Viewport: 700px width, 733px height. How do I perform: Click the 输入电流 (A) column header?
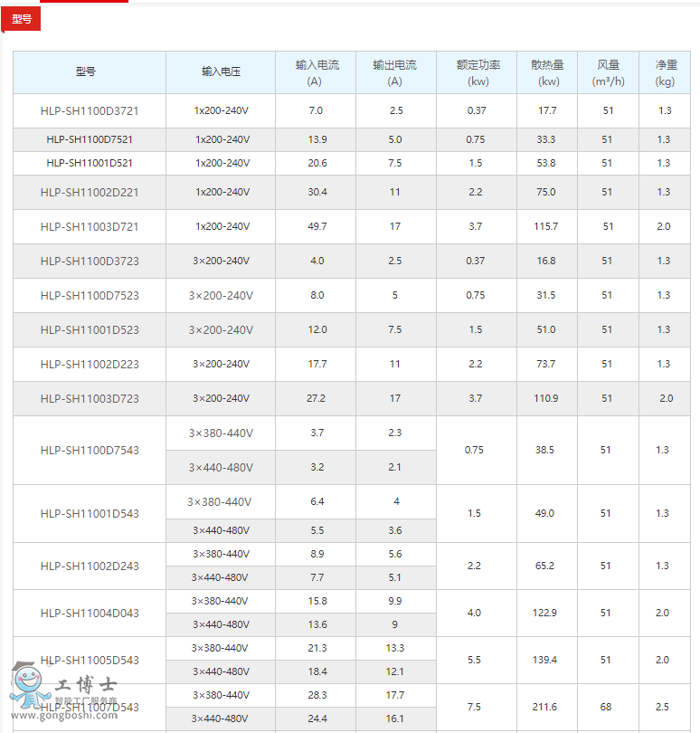pos(316,72)
